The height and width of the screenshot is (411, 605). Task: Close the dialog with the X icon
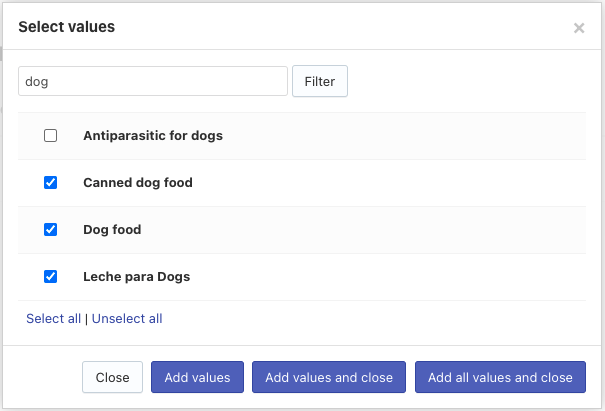click(x=579, y=28)
